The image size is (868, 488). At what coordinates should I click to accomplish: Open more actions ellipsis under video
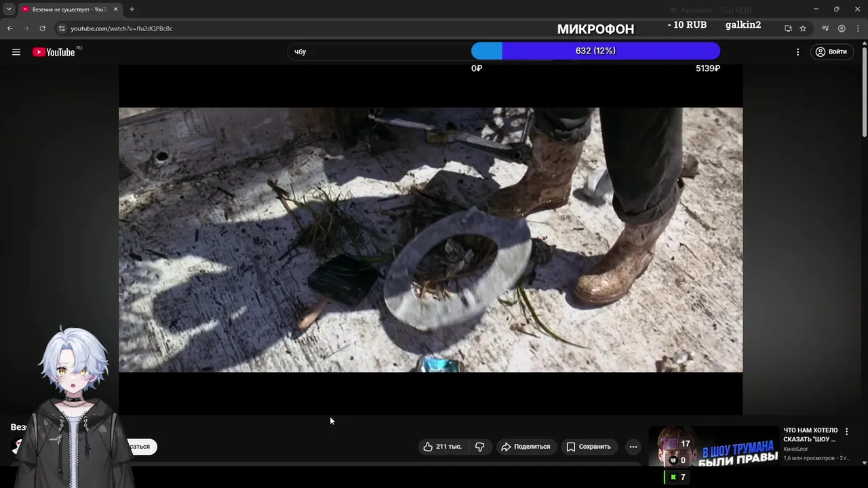[x=633, y=447]
